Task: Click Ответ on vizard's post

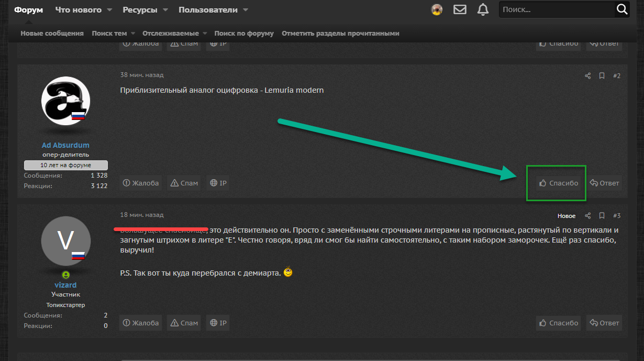Action: 604,323
